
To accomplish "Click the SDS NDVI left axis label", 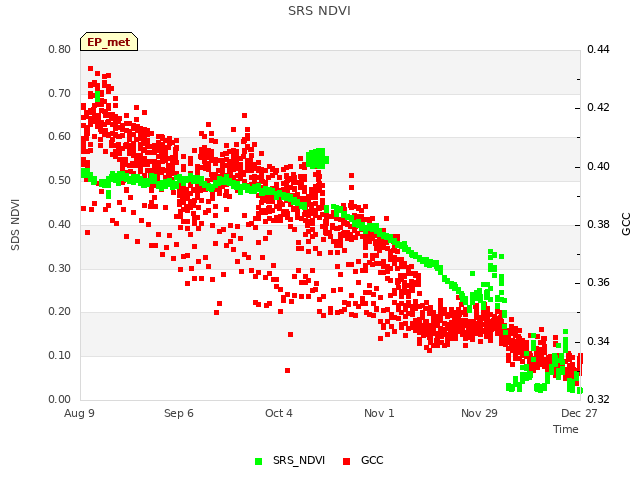I will click(x=15, y=224).
